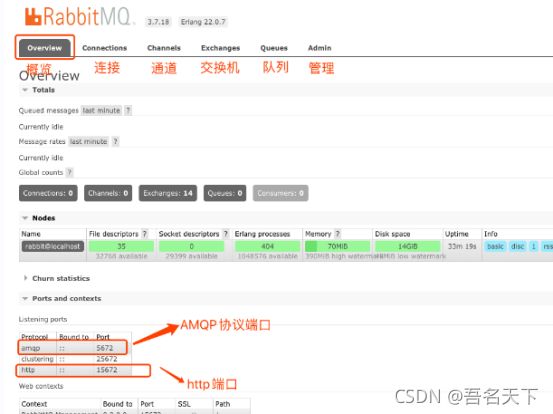The image size is (553, 414).
Task: Go to the Channels tab
Action: pyautogui.click(x=164, y=48)
